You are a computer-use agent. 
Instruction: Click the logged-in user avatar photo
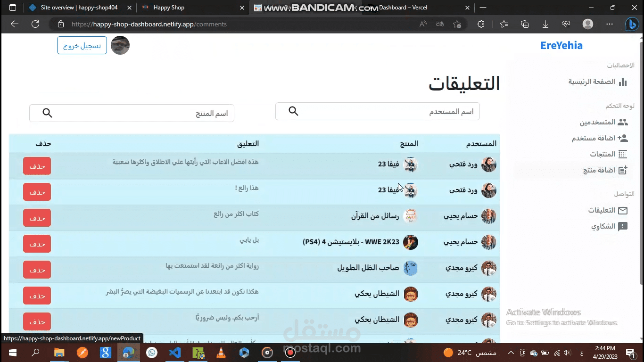pyautogui.click(x=120, y=45)
